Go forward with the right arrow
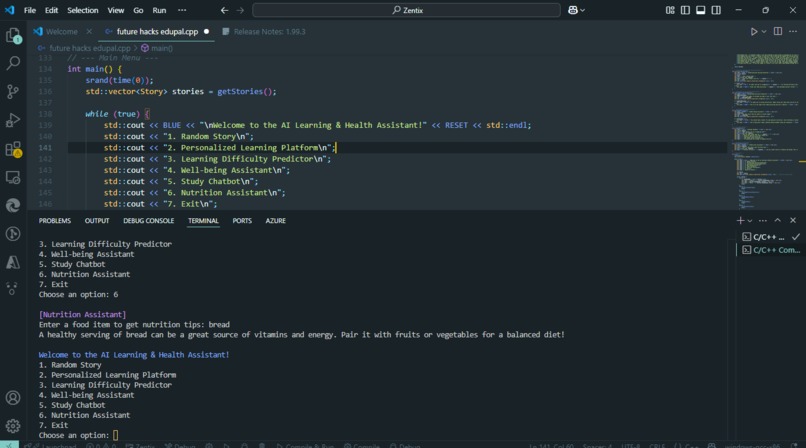Viewport: 806px width, 448px height. click(x=240, y=10)
